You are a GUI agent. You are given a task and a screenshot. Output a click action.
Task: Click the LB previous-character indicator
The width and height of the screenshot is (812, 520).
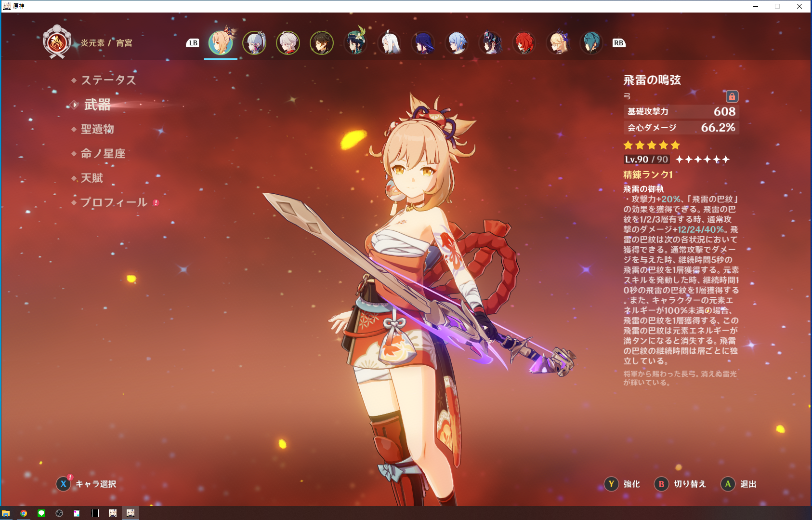(193, 43)
